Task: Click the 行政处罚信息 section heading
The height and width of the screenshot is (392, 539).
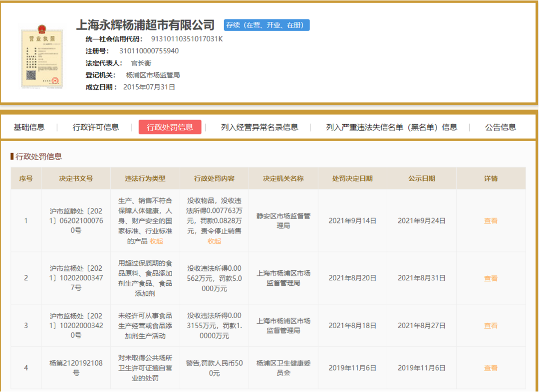Action: 38,157
